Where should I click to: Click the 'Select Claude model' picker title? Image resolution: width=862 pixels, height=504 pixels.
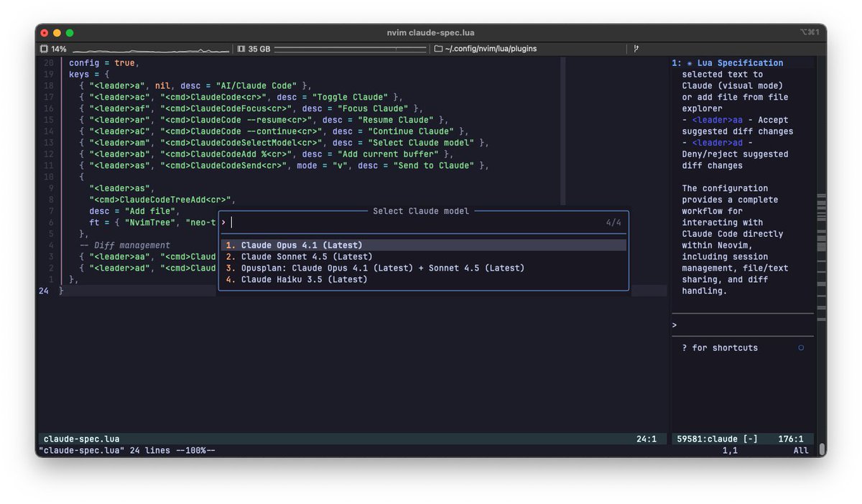(x=421, y=211)
